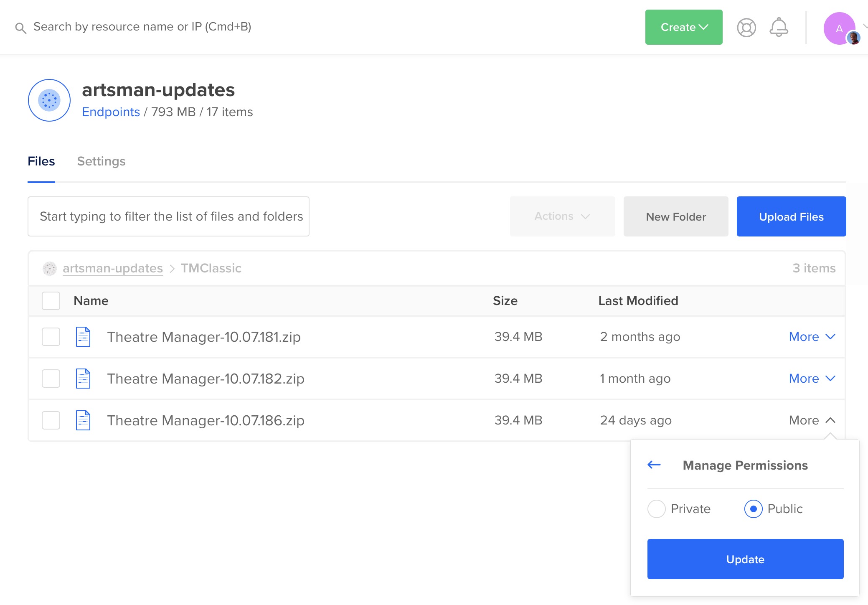Image resolution: width=868 pixels, height=605 pixels.
Task: Click file name Theatre Manager-10.07.181.zip
Action: coord(204,337)
